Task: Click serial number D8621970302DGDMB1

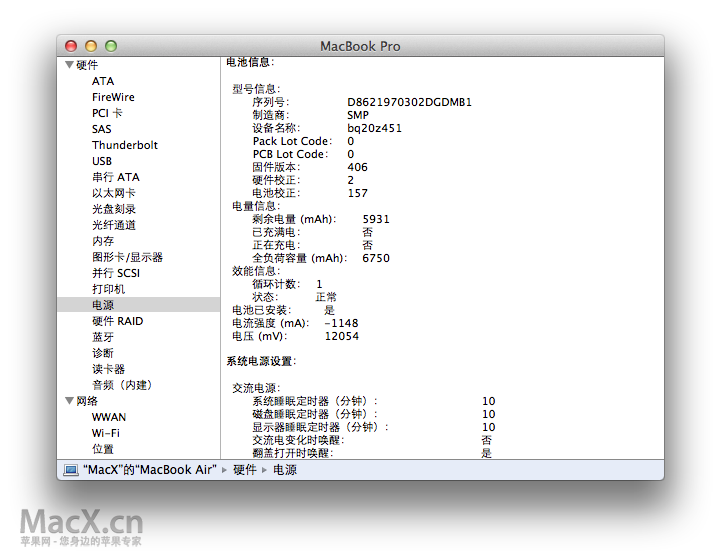Action: [409, 102]
